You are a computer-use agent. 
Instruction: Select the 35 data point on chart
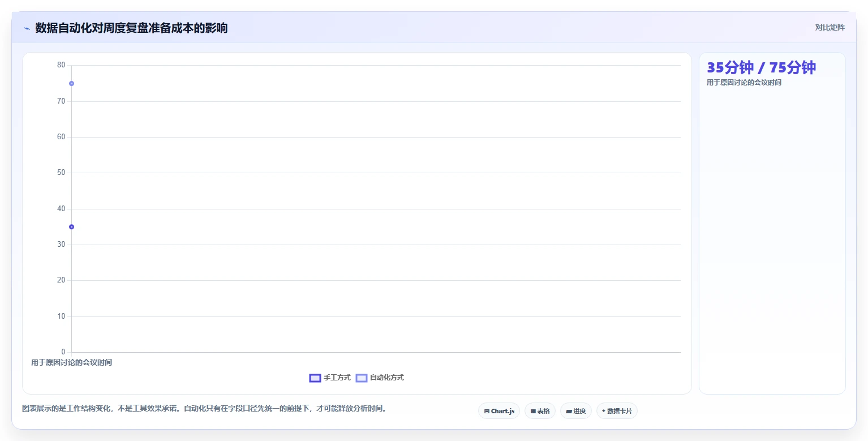pos(71,226)
